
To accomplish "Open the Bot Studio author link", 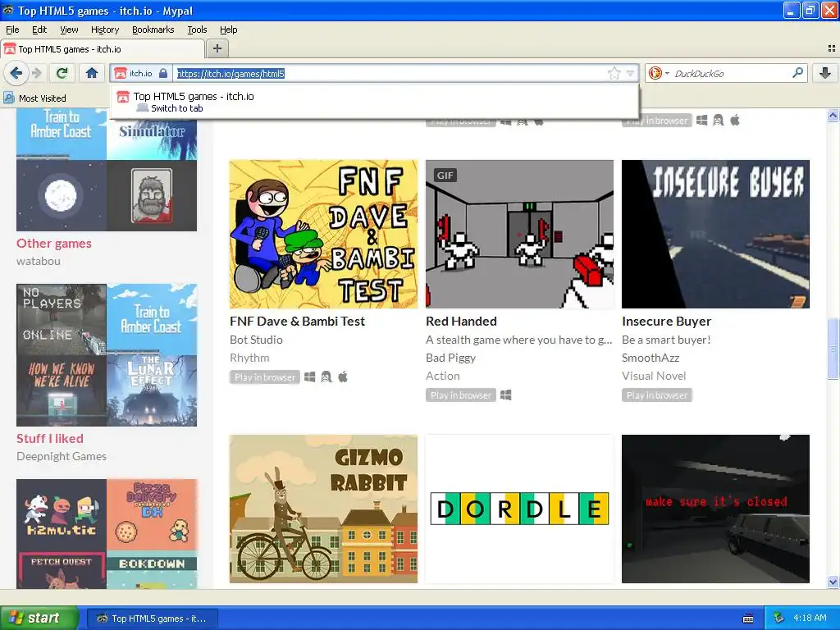I will [x=256, y=340].
